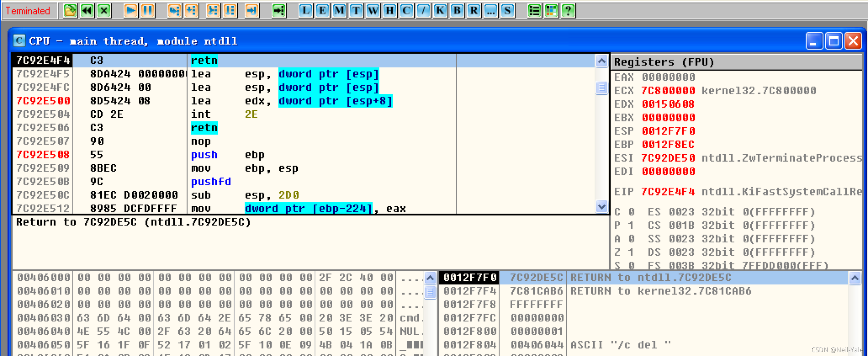Open Memory map with M button
Screen dimensions: 868x356
coord(339,11)
